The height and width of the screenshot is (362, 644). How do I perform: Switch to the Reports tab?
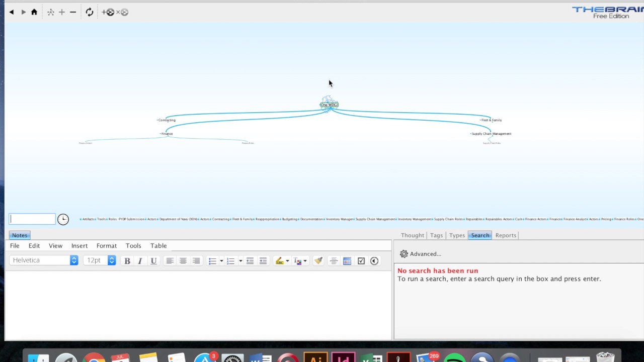(506, 235)
